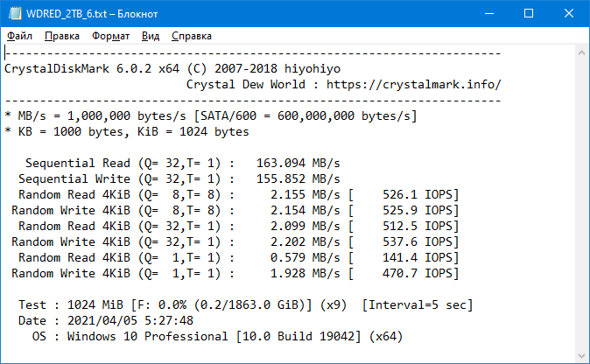Click the 525.9 IOPS value
The image size is (590, 364).
coord(418,211)
